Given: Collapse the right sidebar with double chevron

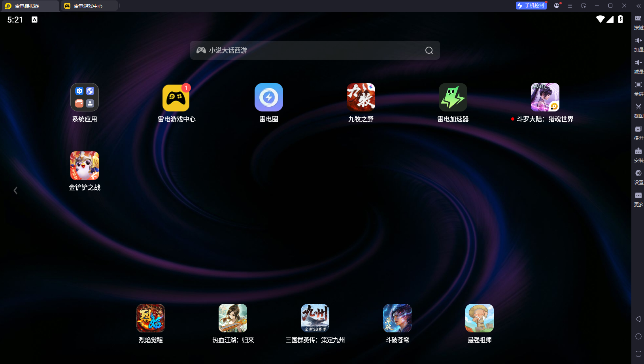Looking at the screenshot, I should 638,6.
